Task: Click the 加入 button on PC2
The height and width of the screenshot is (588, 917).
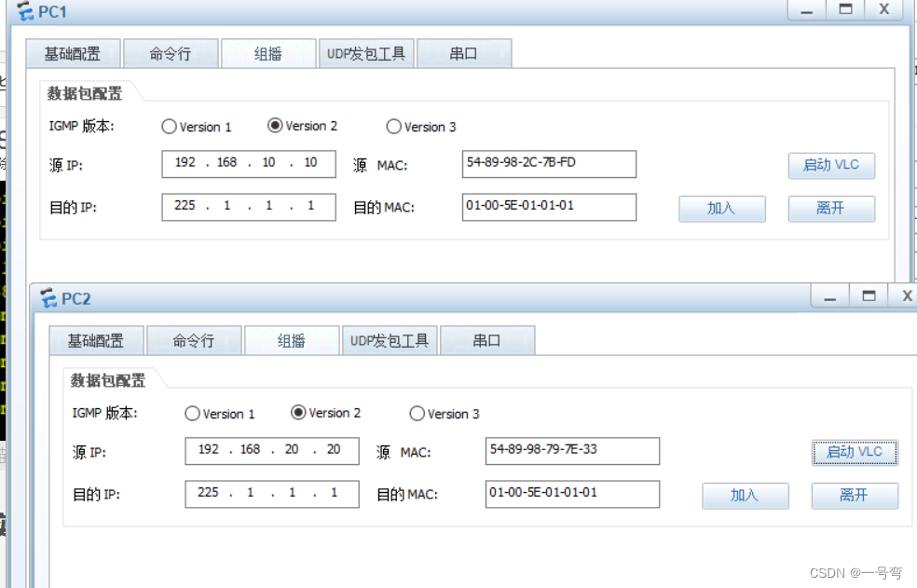Action: pyautogui.click(x=745, y=495)
